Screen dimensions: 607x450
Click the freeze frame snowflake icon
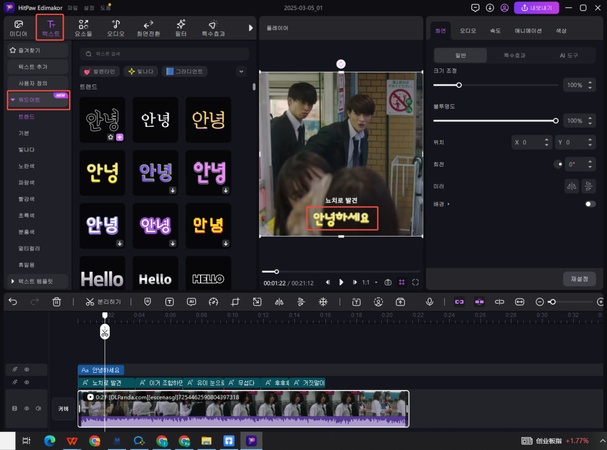(323, 302)
